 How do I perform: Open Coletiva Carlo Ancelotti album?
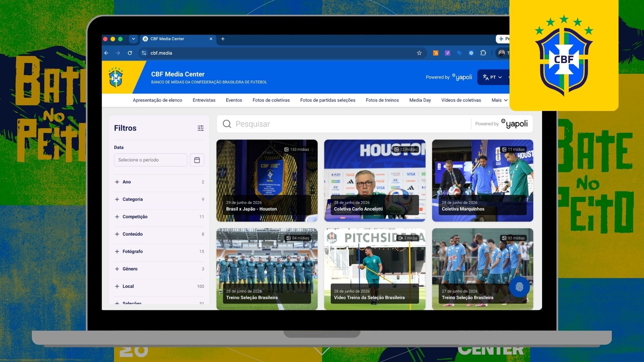375,181
